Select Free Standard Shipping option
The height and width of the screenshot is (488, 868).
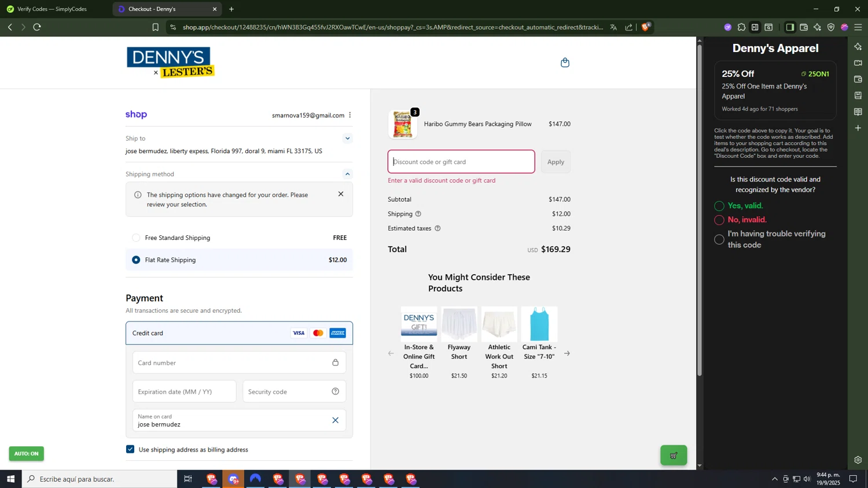136,238
